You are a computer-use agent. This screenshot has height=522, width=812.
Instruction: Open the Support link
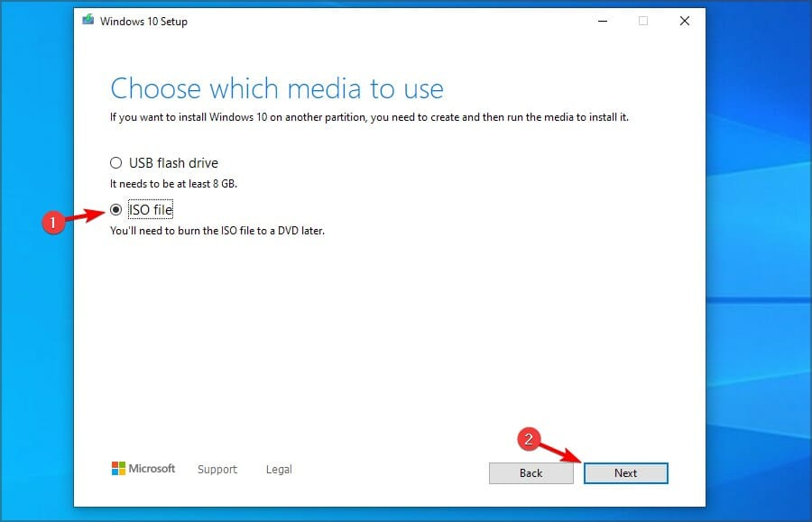point(217,469)
